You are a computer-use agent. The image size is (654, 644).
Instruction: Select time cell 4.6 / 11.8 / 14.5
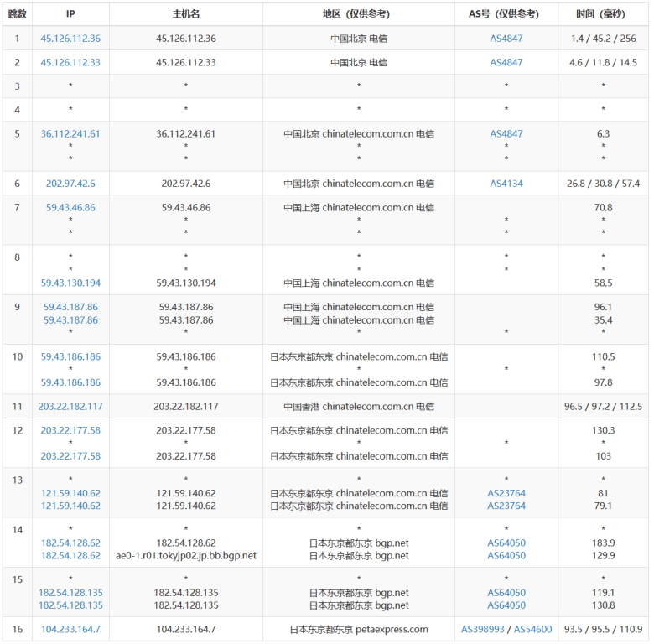pos(603,63)
